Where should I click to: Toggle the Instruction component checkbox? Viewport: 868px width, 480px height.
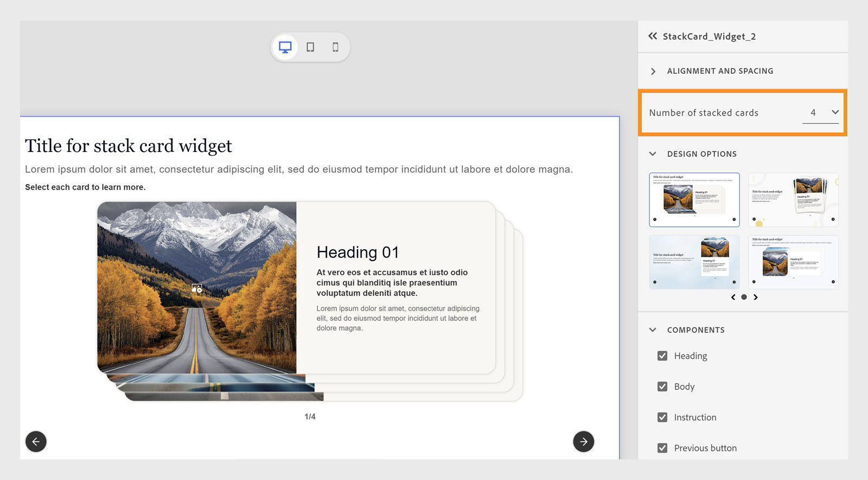tap(662, 417)
